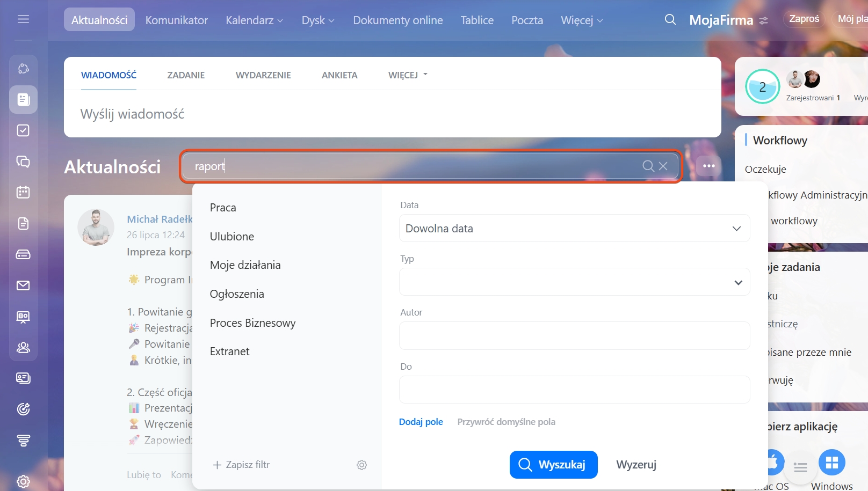868x491 pixels.
Task: Click the filter settings gear icon
Action: click(x=361, y=465)
